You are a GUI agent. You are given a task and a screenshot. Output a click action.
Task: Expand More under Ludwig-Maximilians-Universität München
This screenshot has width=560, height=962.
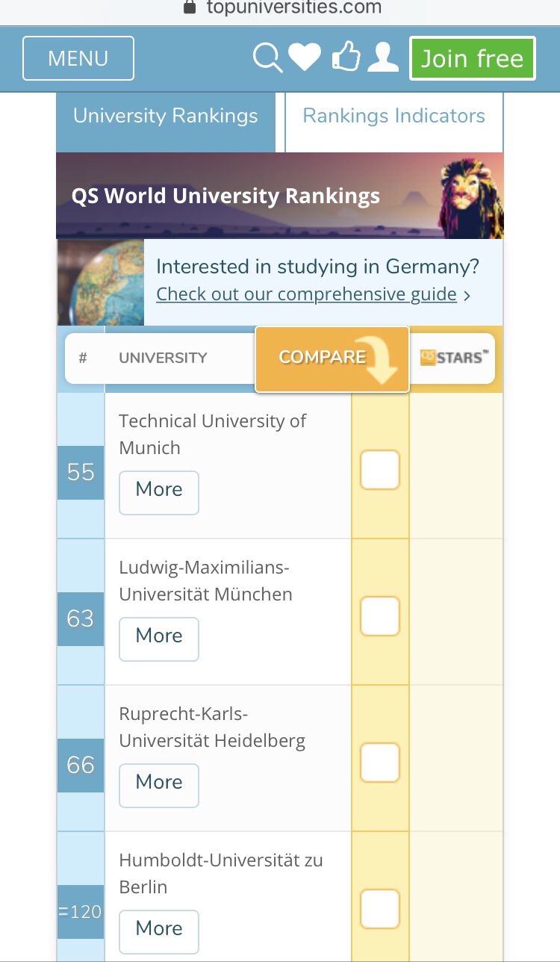(x=159, y=639)
